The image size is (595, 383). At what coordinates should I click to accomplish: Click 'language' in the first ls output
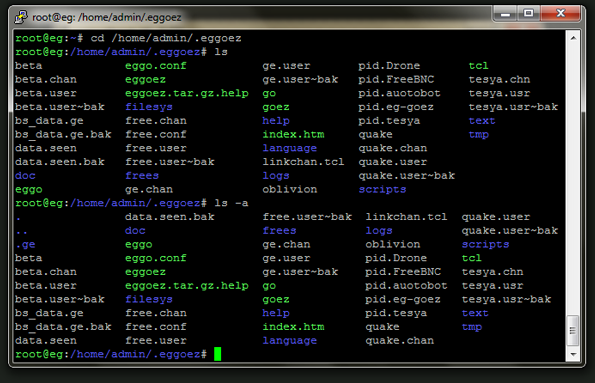point(290,148)
